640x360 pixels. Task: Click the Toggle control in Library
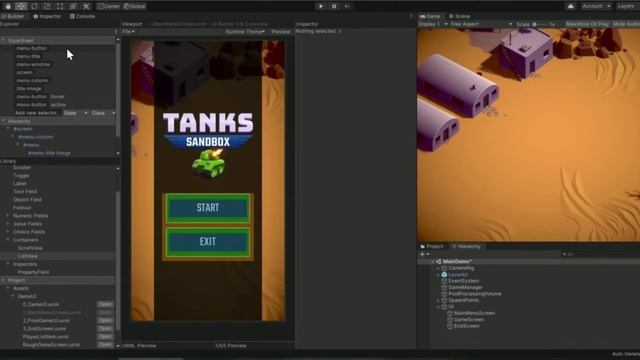[x=21, y=176]
